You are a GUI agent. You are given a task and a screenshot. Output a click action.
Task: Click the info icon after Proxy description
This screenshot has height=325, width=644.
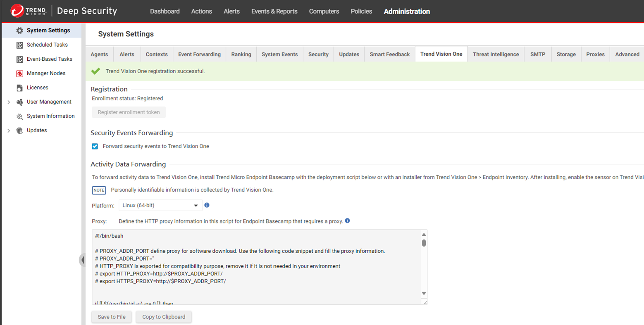pos(347,221)
